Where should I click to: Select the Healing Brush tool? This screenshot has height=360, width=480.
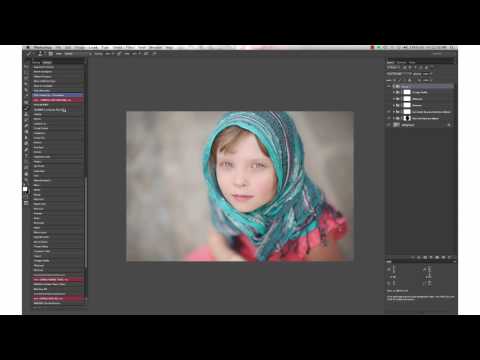(x=26, y=102)
